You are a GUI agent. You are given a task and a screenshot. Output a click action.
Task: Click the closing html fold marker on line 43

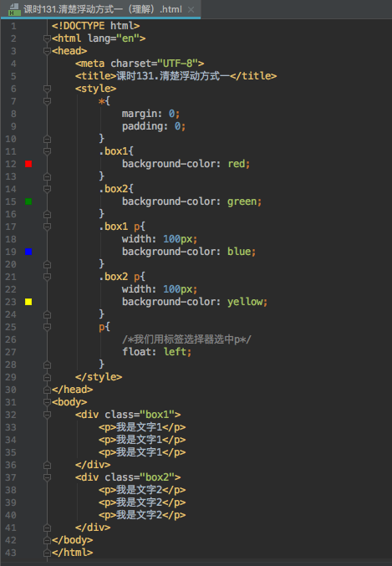coord(47,553)
